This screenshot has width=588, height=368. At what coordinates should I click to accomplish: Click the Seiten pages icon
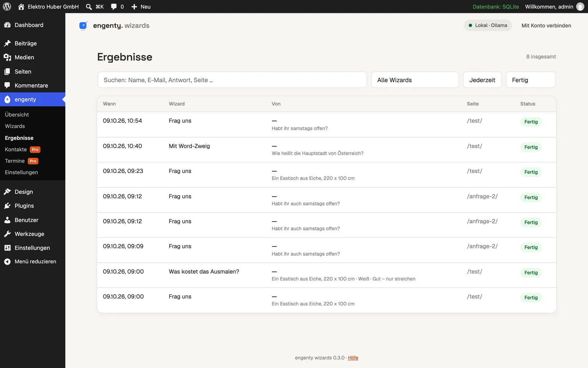7,72
